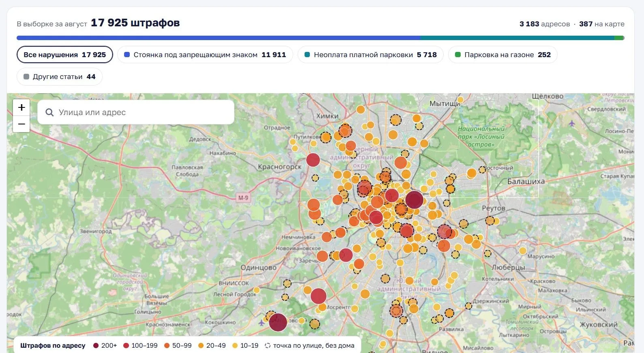Viewport: 644px width, 353px height.
Task: Click the Звенигород label on the map
Action: point(96,231)
